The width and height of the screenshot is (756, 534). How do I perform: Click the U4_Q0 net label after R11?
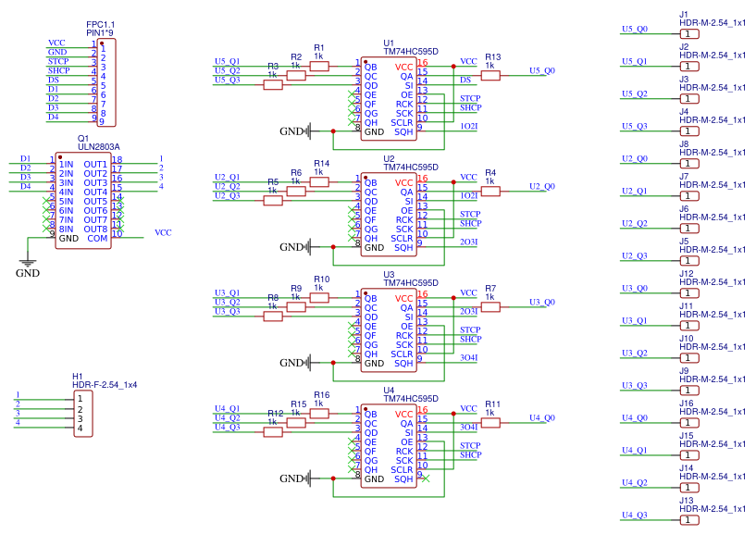point(542,418)
